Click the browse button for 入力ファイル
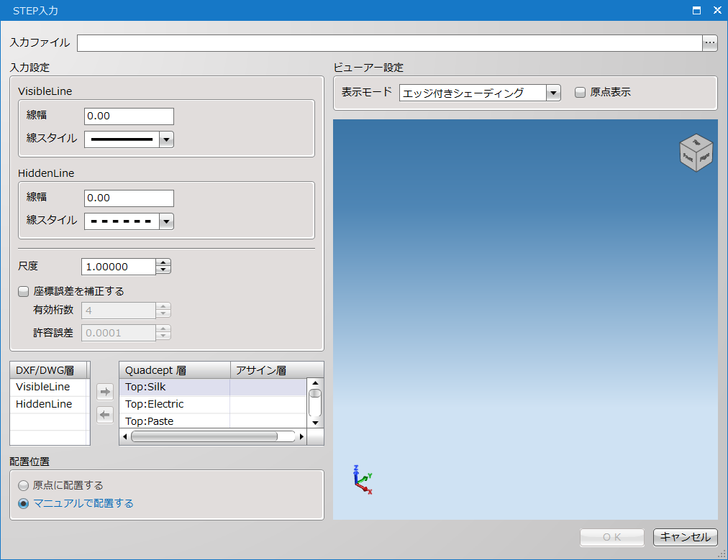 click(710, 43)
